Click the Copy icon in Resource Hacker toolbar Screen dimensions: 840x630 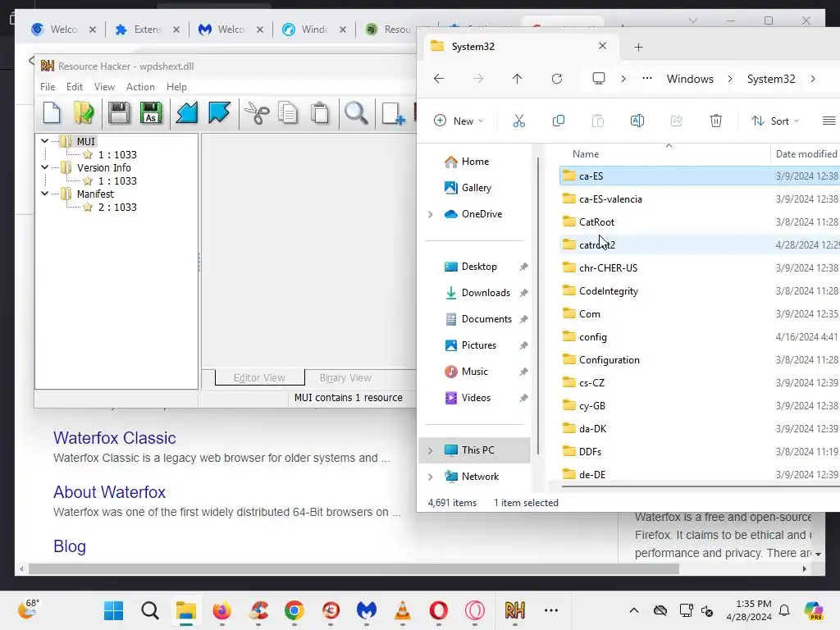pyautogui.click(x=288, y=113)
